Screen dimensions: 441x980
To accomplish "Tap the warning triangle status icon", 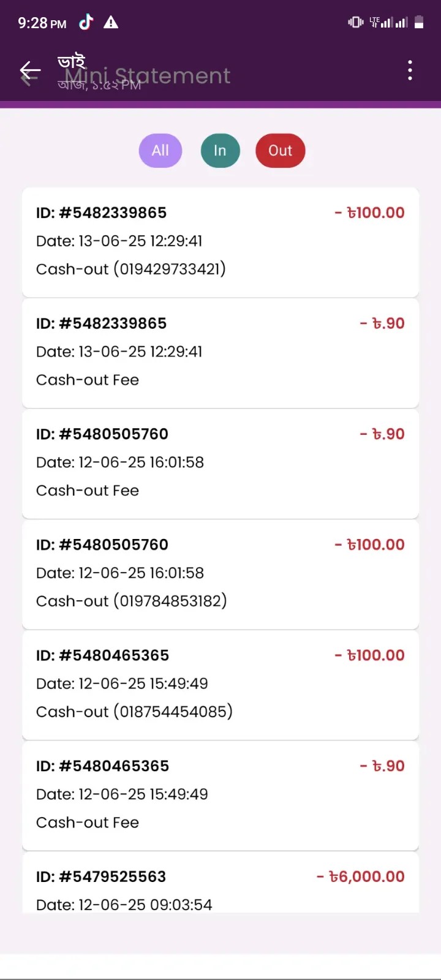I will [111, 23].
